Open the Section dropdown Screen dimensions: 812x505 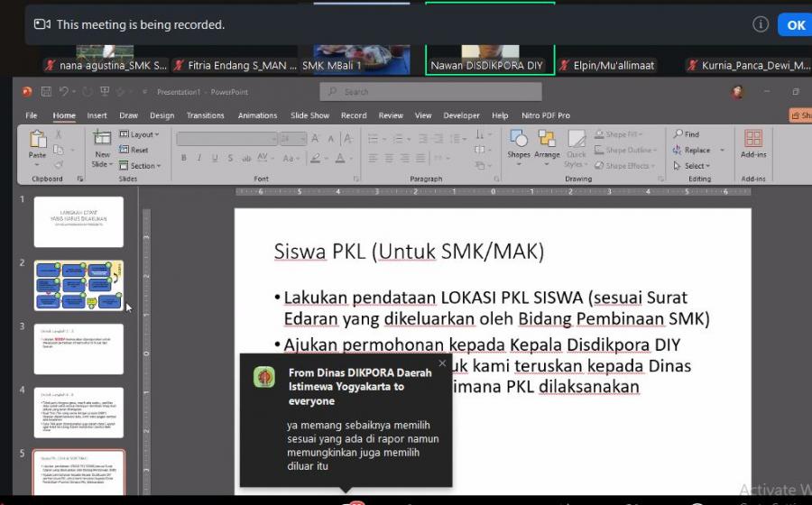point(140,166)
